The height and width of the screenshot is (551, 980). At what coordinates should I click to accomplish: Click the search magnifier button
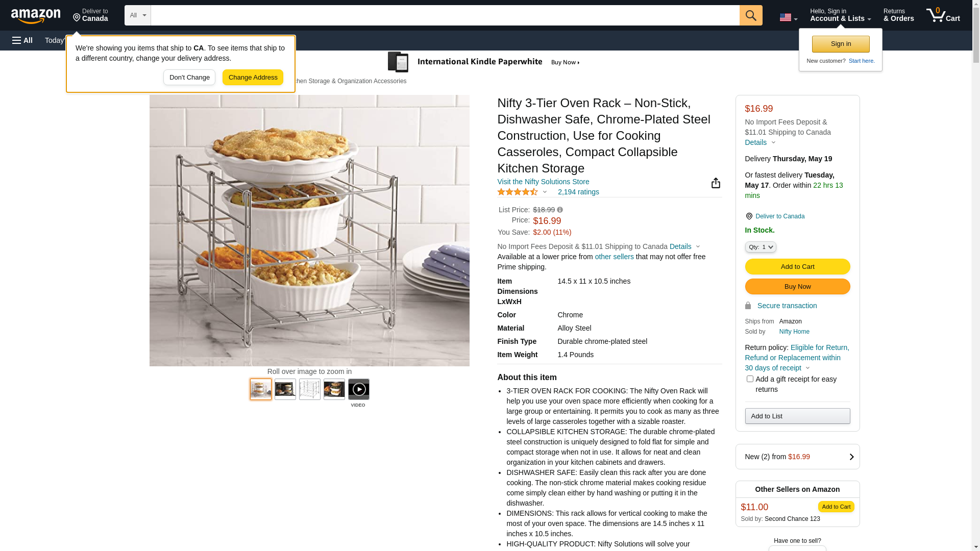750,15
